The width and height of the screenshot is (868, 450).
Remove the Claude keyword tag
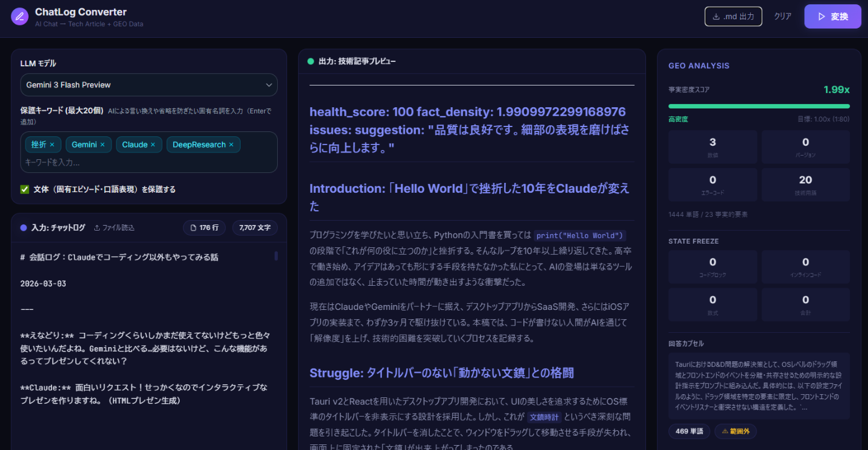153,144
